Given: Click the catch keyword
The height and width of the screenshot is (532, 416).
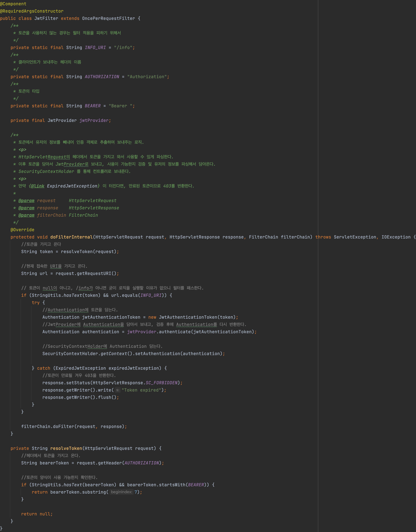Looking at the screenshot, I should click(44, 368).
